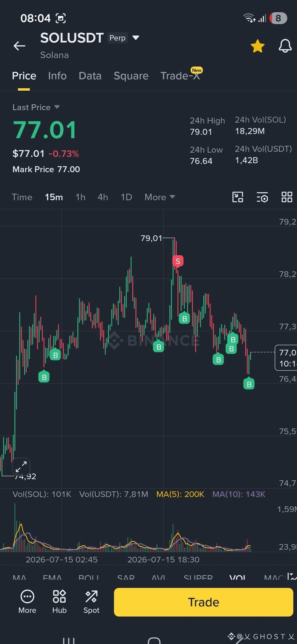Select the 15m interval
The height and width of the screenshot is (644, 297).
click(x=54, y=197)
